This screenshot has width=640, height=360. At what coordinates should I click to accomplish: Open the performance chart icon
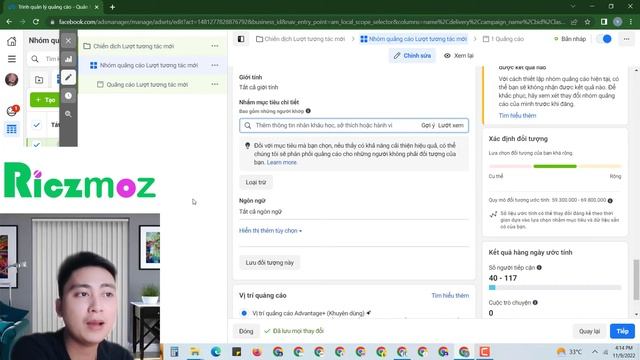click(x=69, y=59)
